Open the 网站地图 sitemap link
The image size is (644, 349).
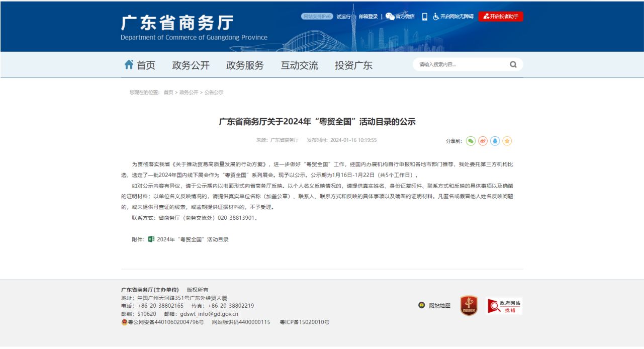point(439,305)
